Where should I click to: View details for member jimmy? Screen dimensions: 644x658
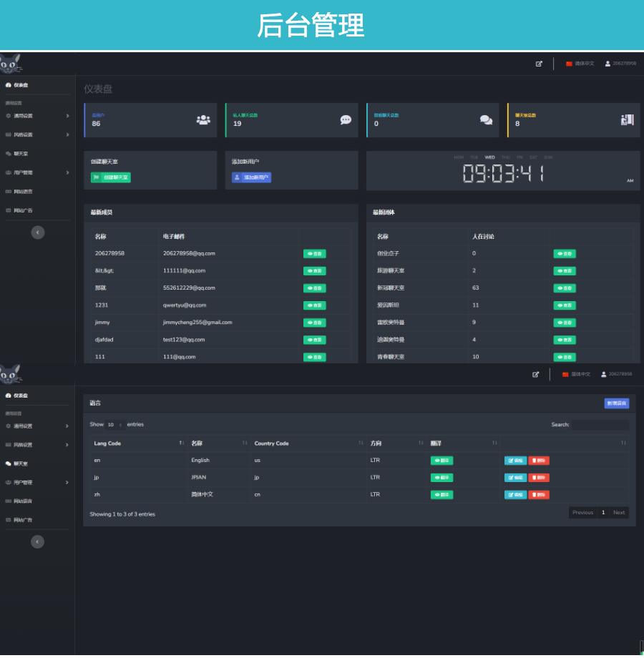pos(314,323)
